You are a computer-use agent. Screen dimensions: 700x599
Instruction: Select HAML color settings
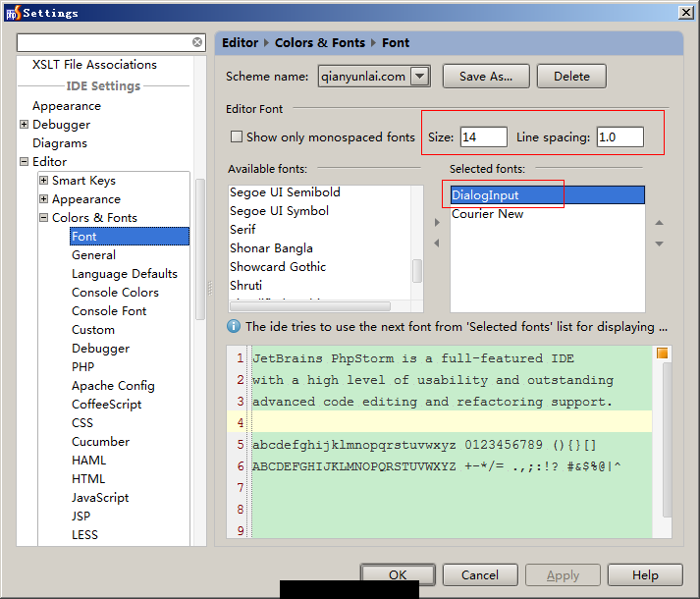pos(88,461)
